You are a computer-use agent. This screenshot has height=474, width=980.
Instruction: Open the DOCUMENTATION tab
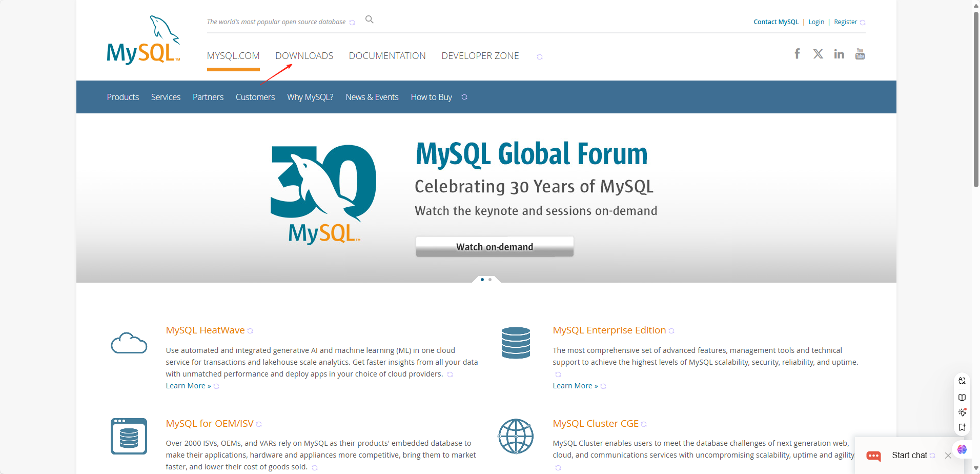(x=387, y=56)
